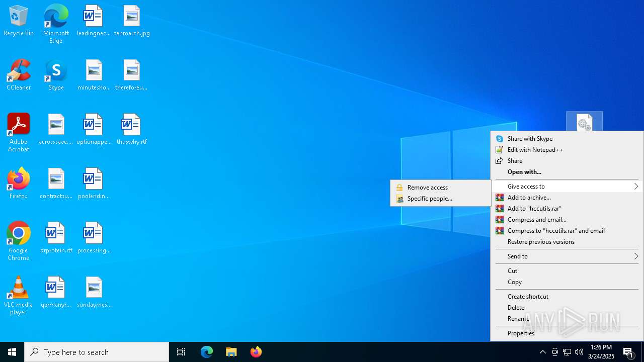644x362 pixels.
Task: Select the Skype desktop shortcut
Action: [56, 75]
